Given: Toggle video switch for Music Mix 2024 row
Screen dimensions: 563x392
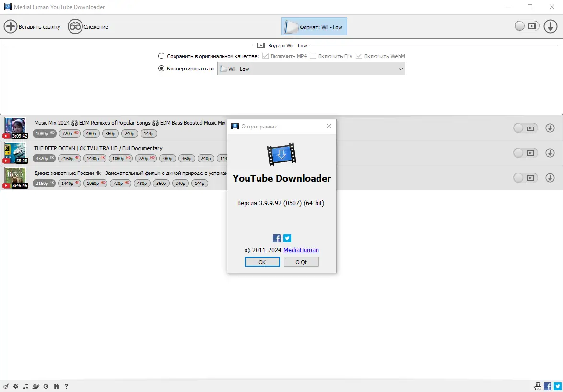Looking at the screenshot, I should pos(525,128).
